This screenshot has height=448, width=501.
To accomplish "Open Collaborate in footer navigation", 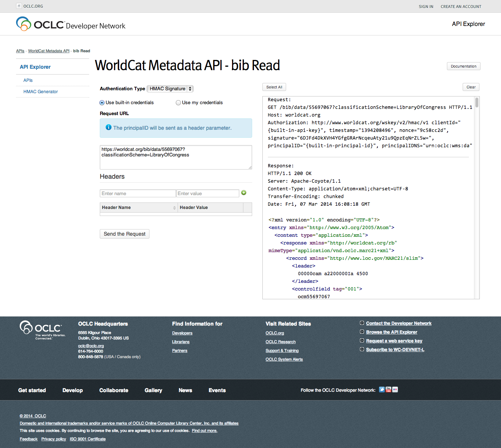I will (x=114, y=390).
